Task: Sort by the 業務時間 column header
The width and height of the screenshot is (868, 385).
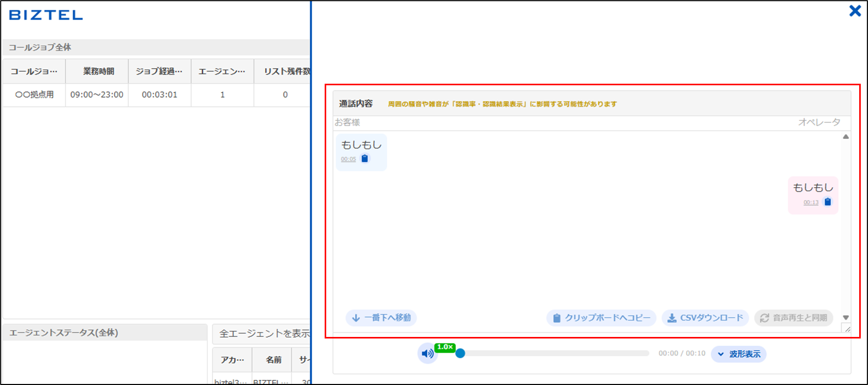Action: coord(98,71)
